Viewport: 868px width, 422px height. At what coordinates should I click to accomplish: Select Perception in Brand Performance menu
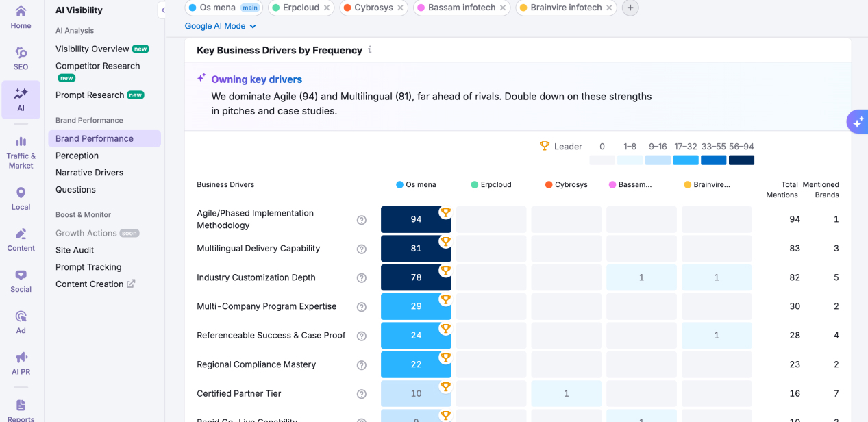tap(77, 156)
